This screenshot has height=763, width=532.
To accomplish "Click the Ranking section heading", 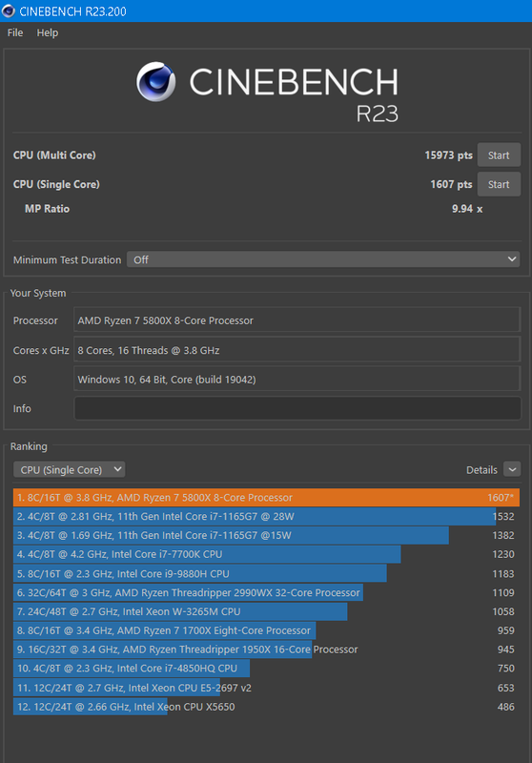I will [x=29, y=446].
